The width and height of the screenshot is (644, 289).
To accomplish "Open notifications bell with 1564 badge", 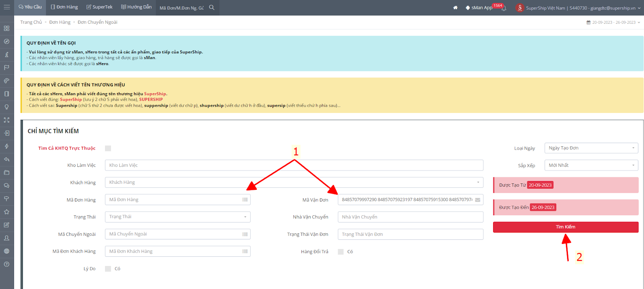I will [x=504, y=8].
